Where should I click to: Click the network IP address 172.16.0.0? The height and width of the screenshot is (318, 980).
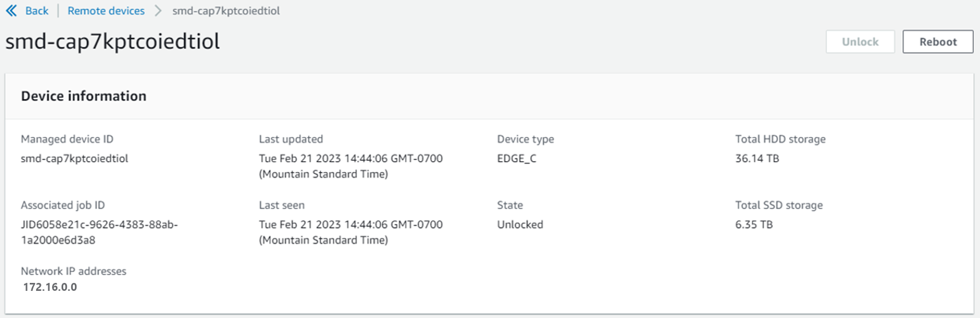click(x=50, y=287)
